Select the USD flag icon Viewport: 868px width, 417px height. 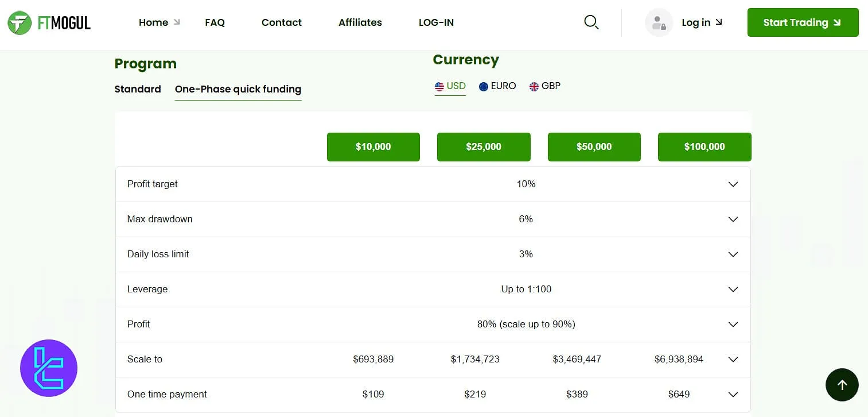(x=439, y=86)
